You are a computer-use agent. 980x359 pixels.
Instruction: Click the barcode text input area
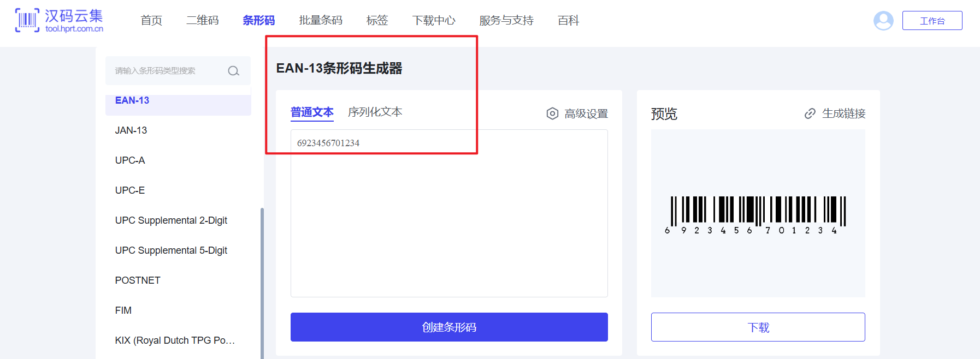point(449,213)
